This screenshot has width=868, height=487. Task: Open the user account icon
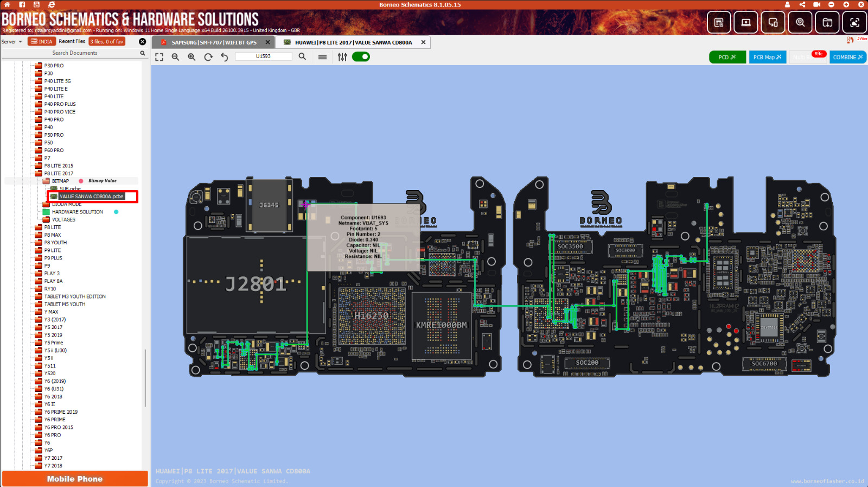tap(787, 4)
